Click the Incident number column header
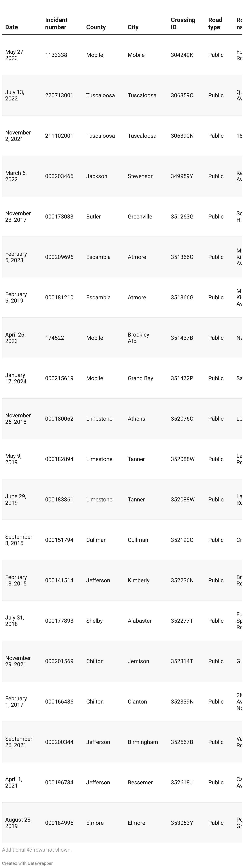 pyautogui.click(x=56, y=24)
